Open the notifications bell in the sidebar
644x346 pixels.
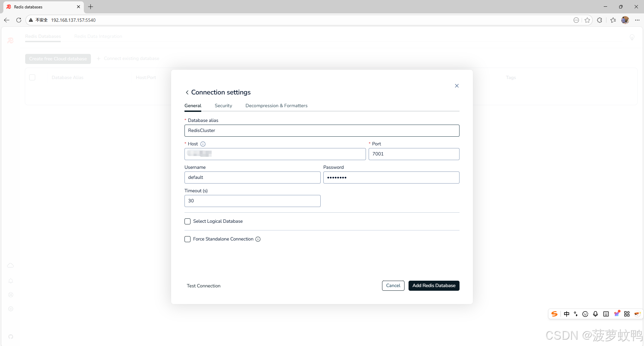click(11, 281)
